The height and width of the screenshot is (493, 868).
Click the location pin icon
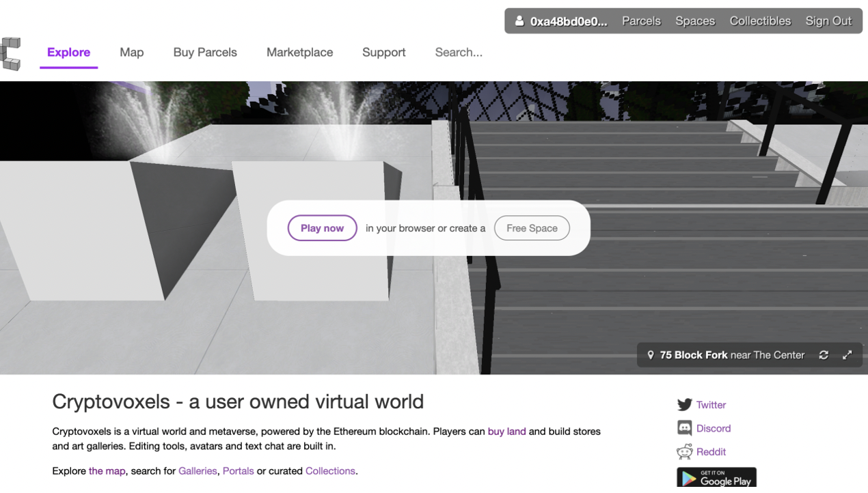point(651,355)
